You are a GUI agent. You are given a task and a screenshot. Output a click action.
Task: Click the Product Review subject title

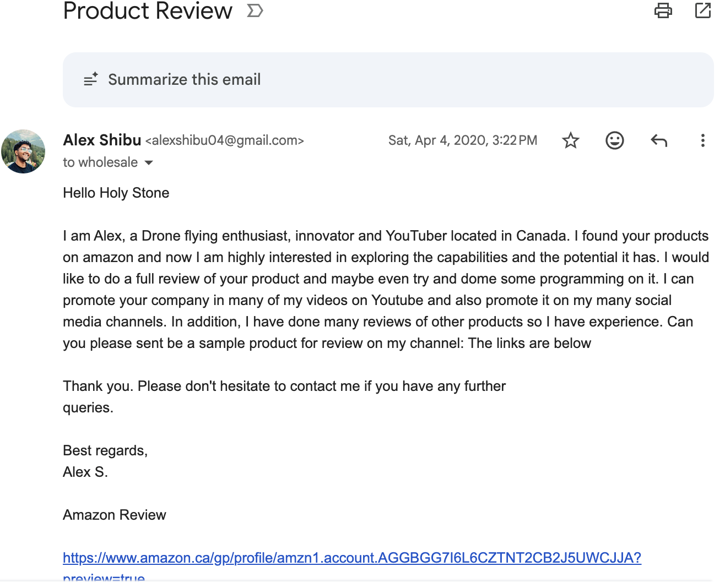coord(148,11)
